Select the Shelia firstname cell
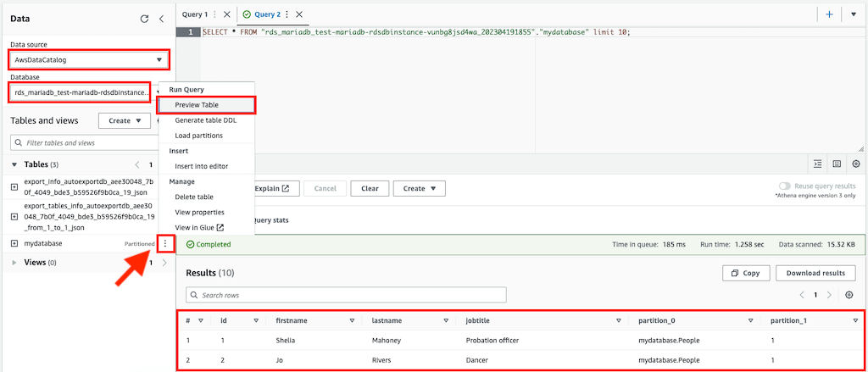The width and height of the screenshot is (868, 372). pos(285,341)
